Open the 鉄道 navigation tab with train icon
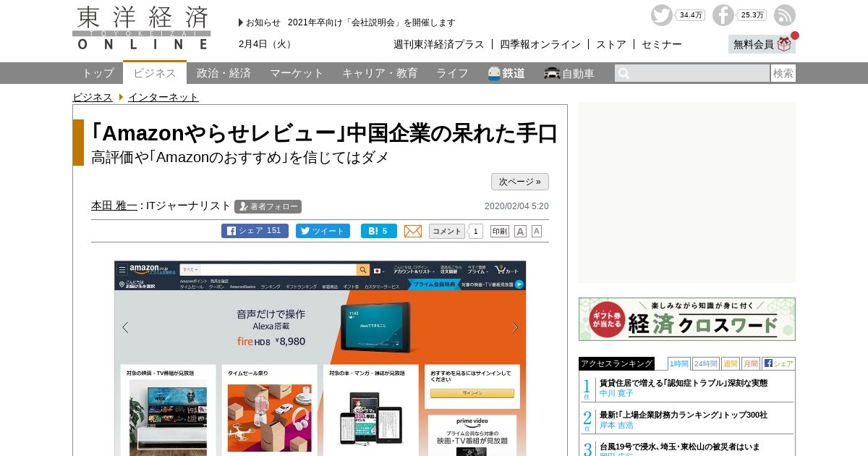Image resolution: width=868 pixels, height=456 pixels. (x=506, y=73)
